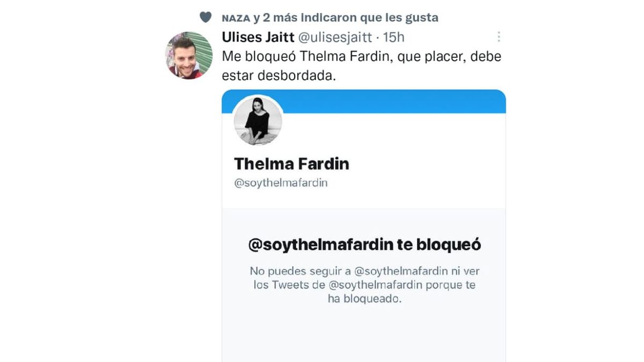Click the '@soythelmafardin te bloqueó' heading

click(365, 245)
